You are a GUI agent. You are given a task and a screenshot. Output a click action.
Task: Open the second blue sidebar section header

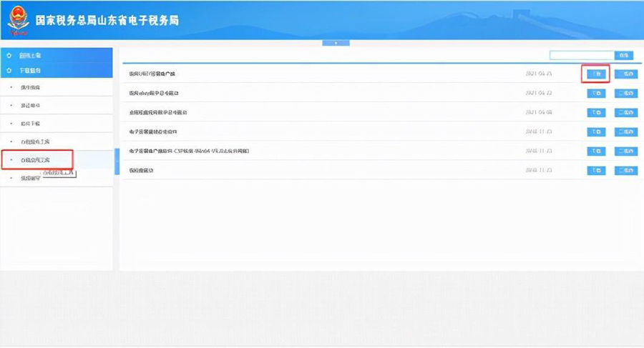pyautogui.click(x=57, y=71)
